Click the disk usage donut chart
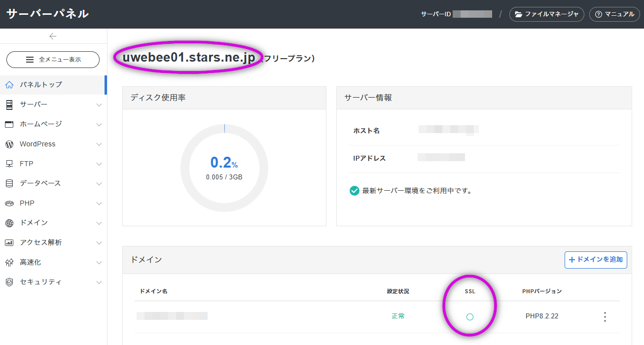 224,168
